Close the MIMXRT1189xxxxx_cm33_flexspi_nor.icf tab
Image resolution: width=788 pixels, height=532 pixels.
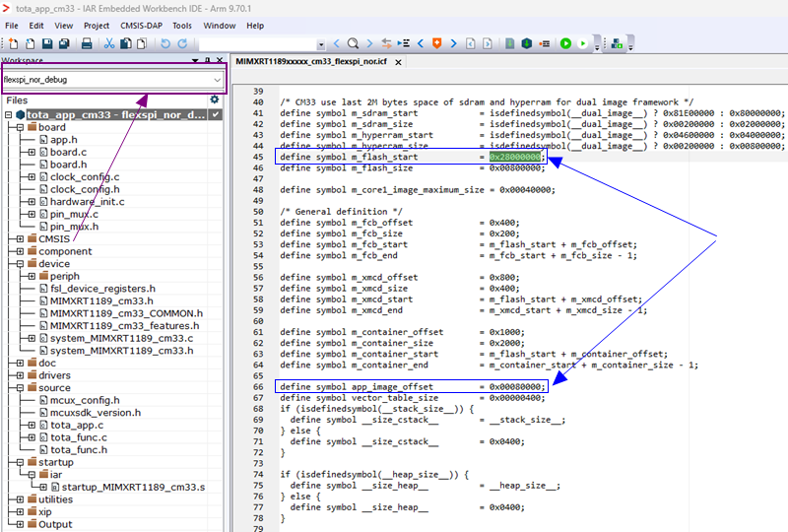tap(398, 62)
